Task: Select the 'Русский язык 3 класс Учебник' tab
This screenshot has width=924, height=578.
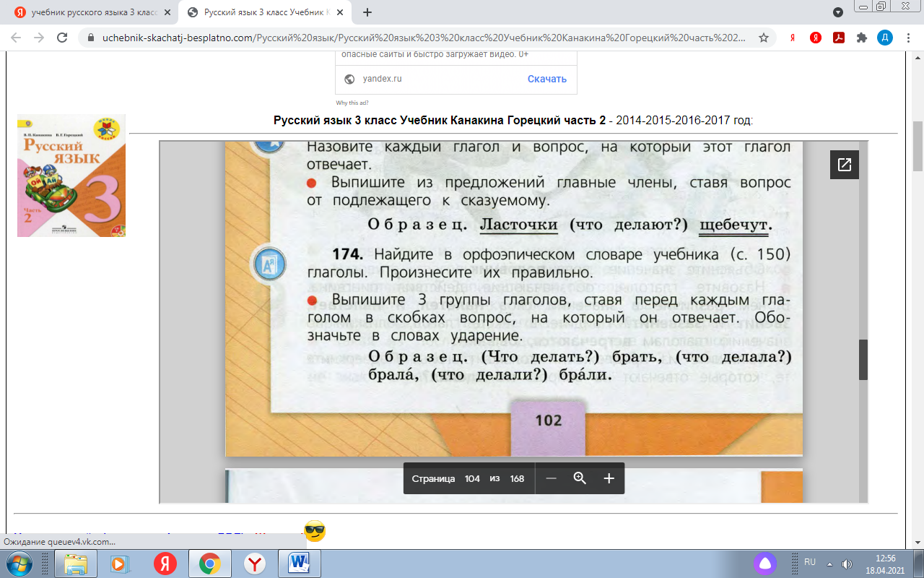Action: (x=263, y=12)
